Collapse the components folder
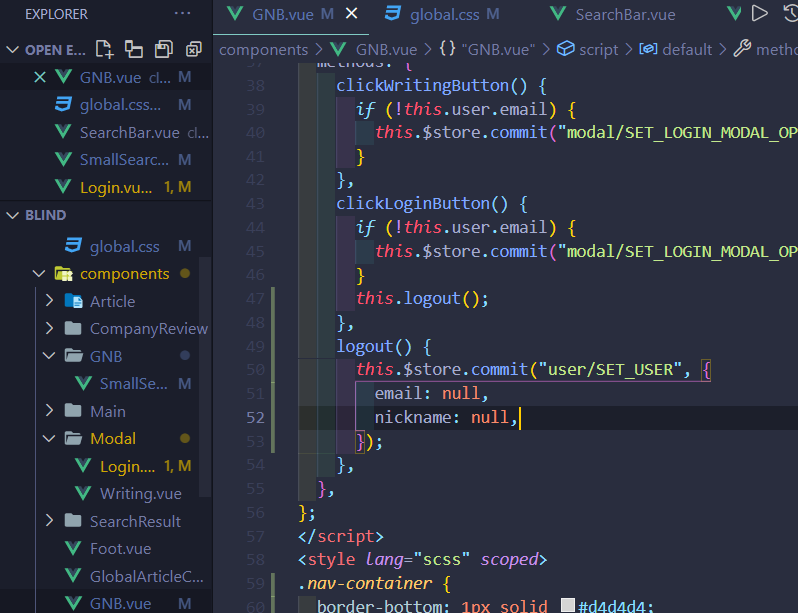Screen dimensions: 798x613 39,274
